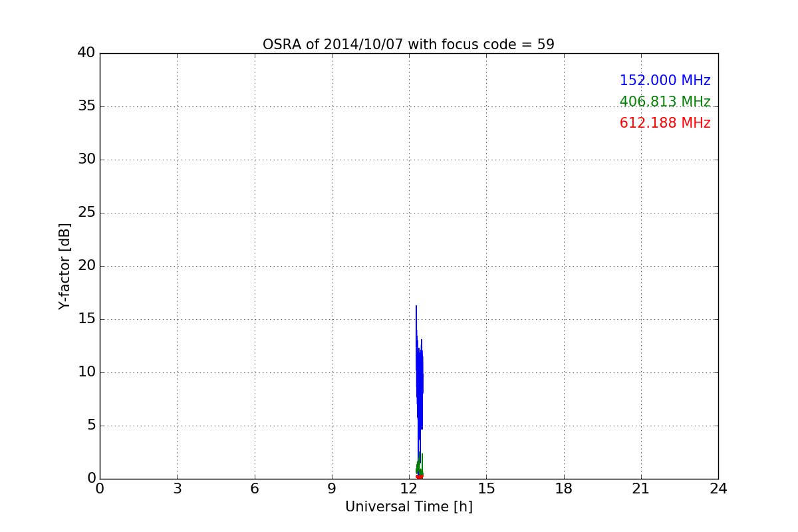798x532 pixels.
Task: Click the y-axis tick label '35'
Action: pyautogui.click(x=86, y=106)
